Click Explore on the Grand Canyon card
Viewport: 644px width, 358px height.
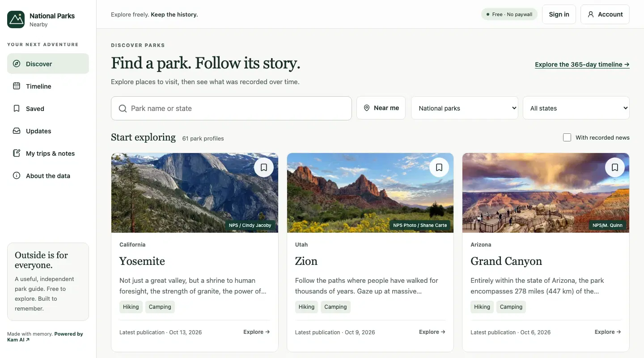[x=608, y=332]
